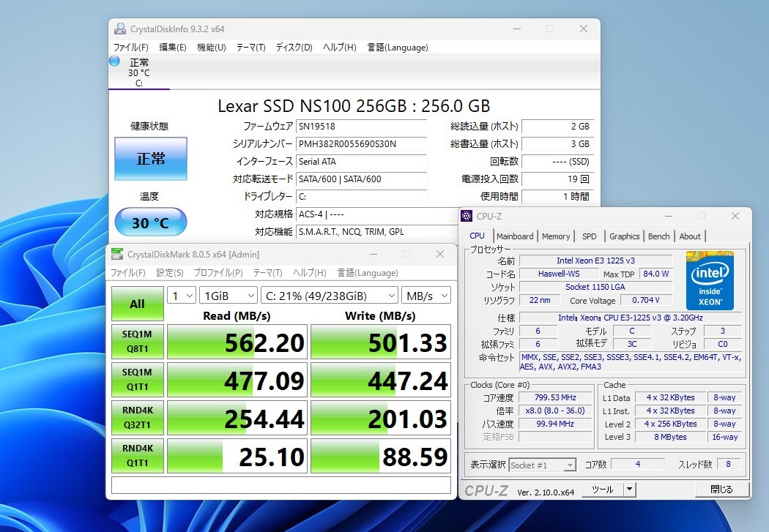
Task: Click the interface field Serial ATA
Action: 362,162
